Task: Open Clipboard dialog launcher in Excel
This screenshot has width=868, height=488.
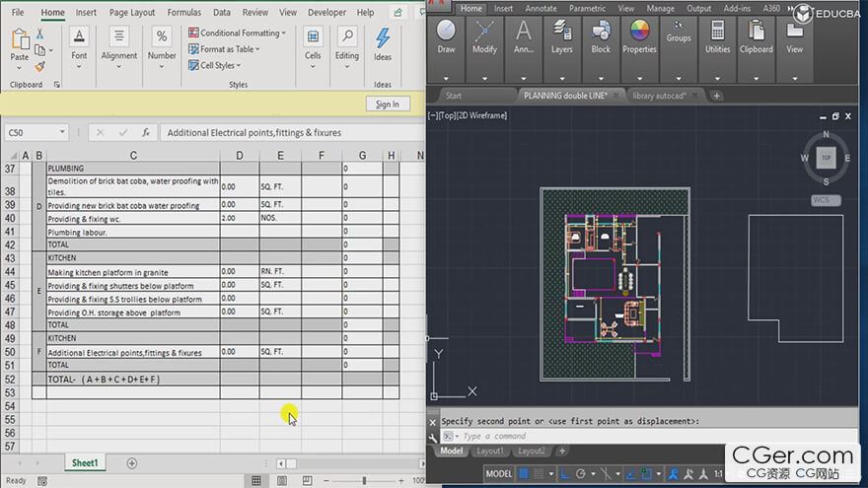Action: (56, 85)
